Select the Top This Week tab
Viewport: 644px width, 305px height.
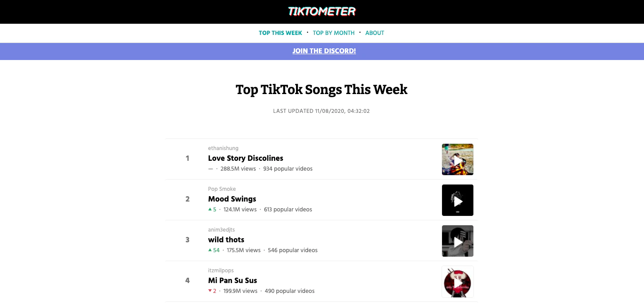click(x=280, y=33)
